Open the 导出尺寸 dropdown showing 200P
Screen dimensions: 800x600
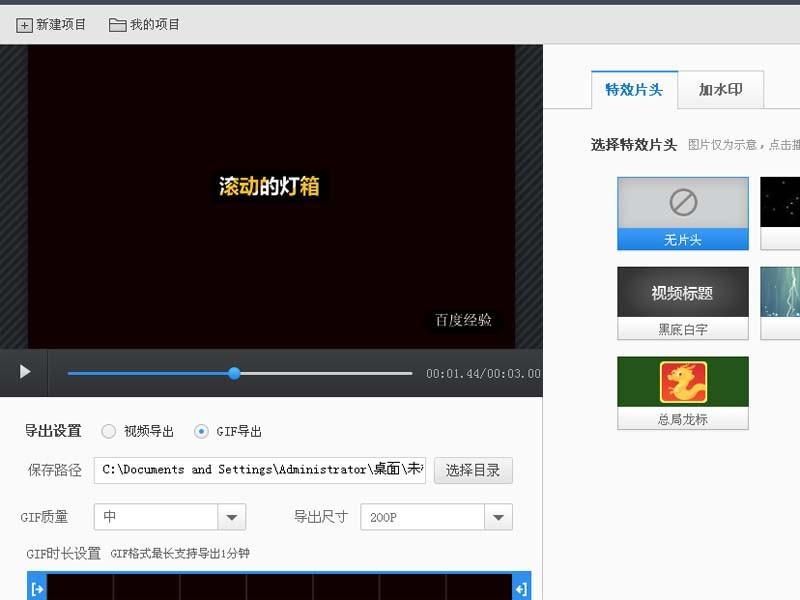pos(437,517)
